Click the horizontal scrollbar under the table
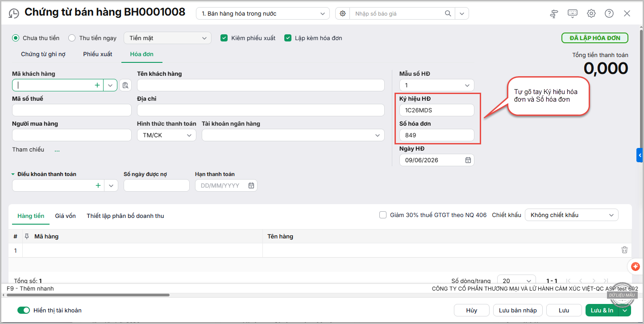Screen dimensions: 644x324 [88, 295]
